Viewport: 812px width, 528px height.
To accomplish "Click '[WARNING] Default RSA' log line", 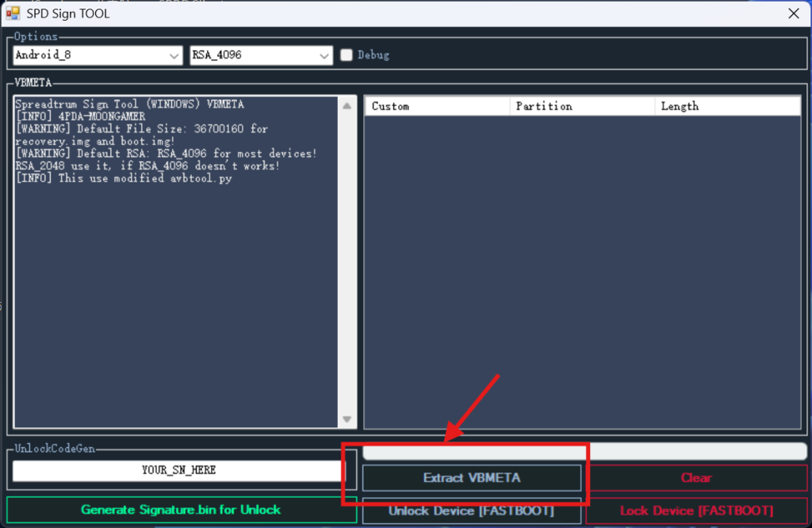I will 166,159.
